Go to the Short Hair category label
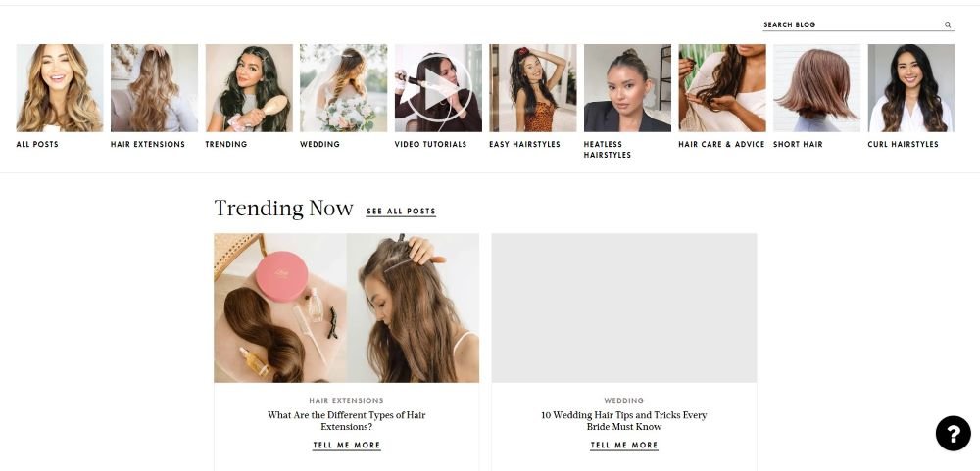980x471 pixels. [x=798, y=144]
